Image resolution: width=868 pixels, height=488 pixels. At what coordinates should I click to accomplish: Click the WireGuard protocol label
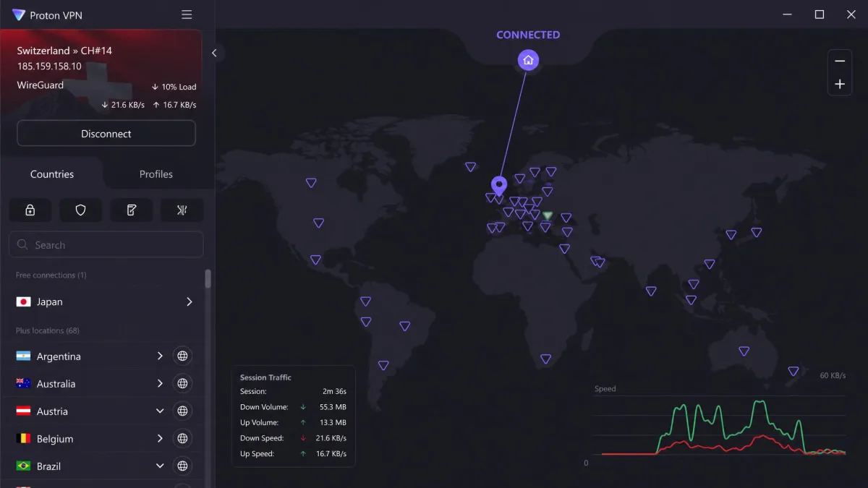coord(41,85)
